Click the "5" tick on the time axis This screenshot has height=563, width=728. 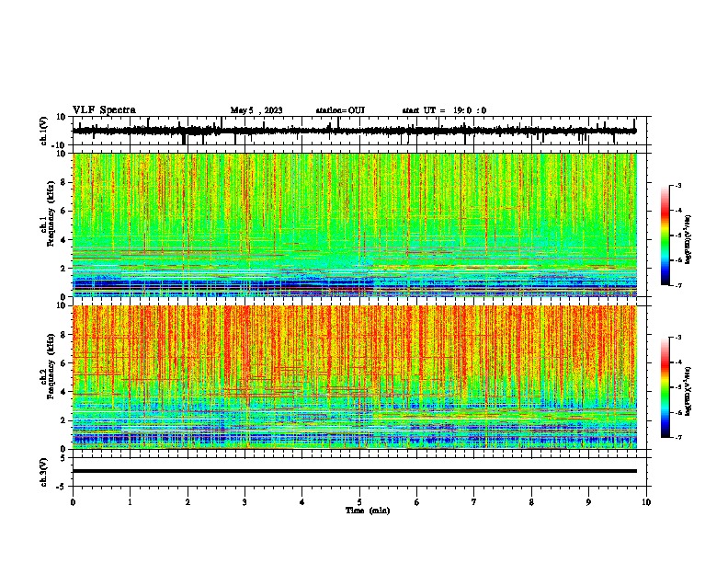tap(359, 502)
